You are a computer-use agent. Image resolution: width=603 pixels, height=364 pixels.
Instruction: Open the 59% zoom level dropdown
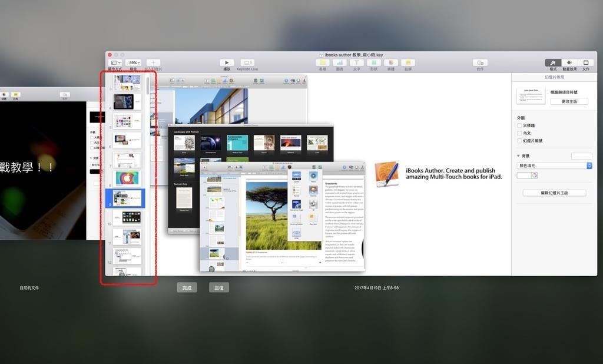coord(134,62)
